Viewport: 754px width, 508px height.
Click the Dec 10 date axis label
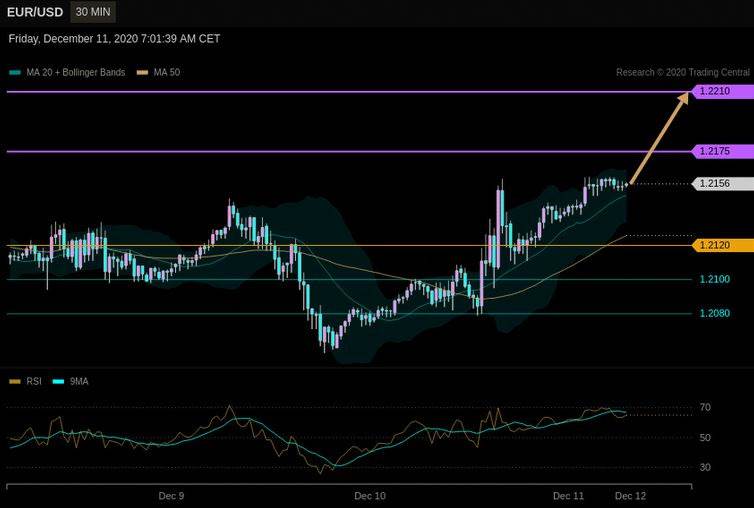coord(370,496)
